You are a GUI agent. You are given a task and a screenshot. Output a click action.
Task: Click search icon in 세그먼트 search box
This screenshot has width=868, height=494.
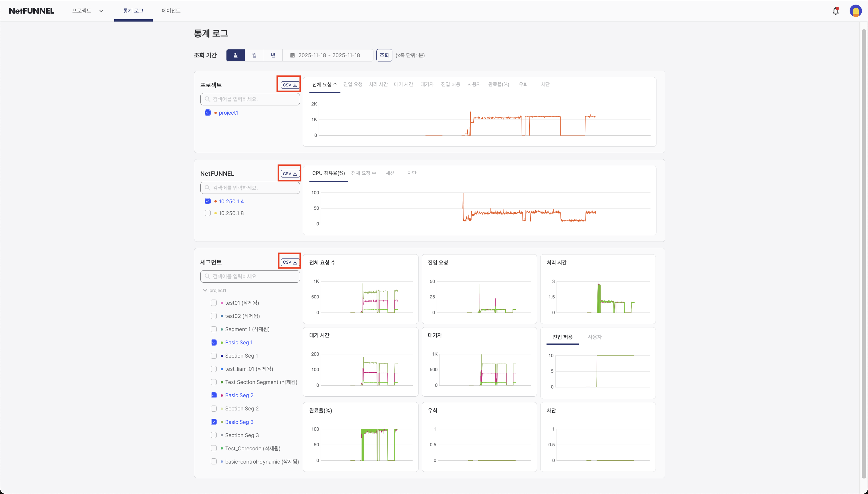(x=207, y=276)
